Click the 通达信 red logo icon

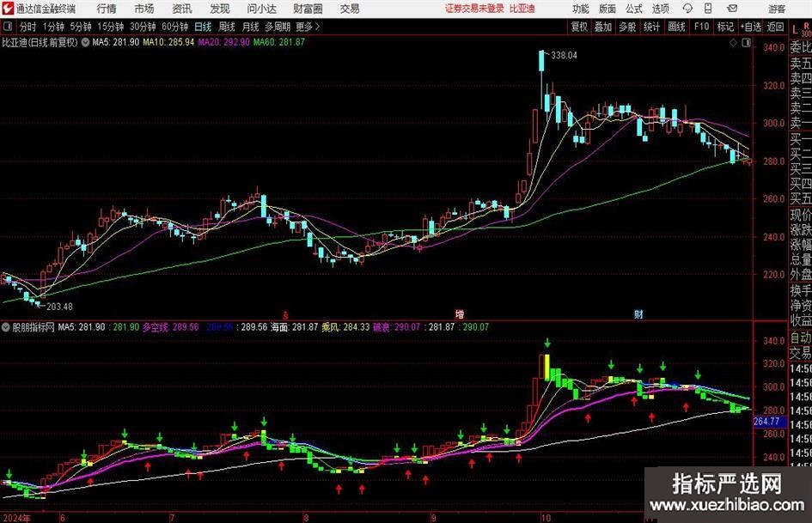click(8, 9)
